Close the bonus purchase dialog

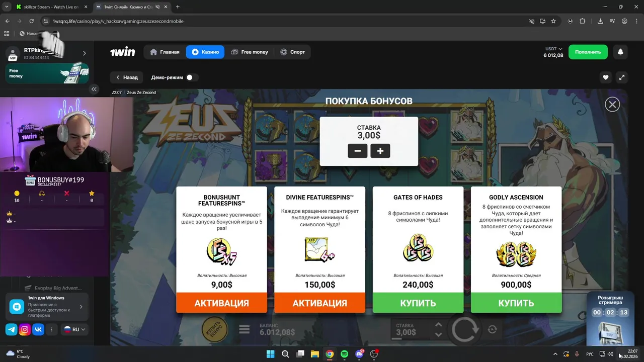[612, 105]
